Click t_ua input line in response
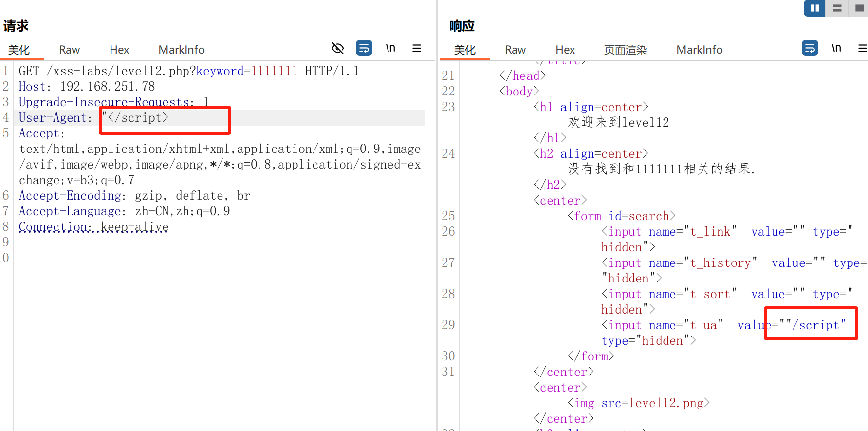The image size is (868, 431). click(x=723, y=333)
